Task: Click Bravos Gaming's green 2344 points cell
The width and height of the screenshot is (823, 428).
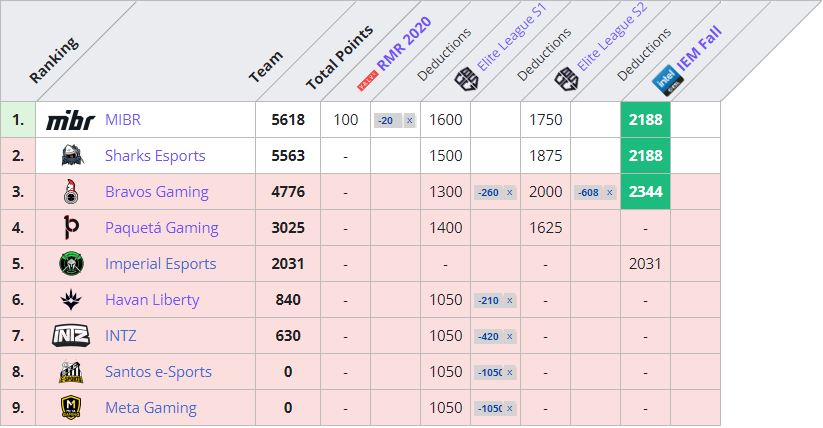Action: tap(645, 192)
